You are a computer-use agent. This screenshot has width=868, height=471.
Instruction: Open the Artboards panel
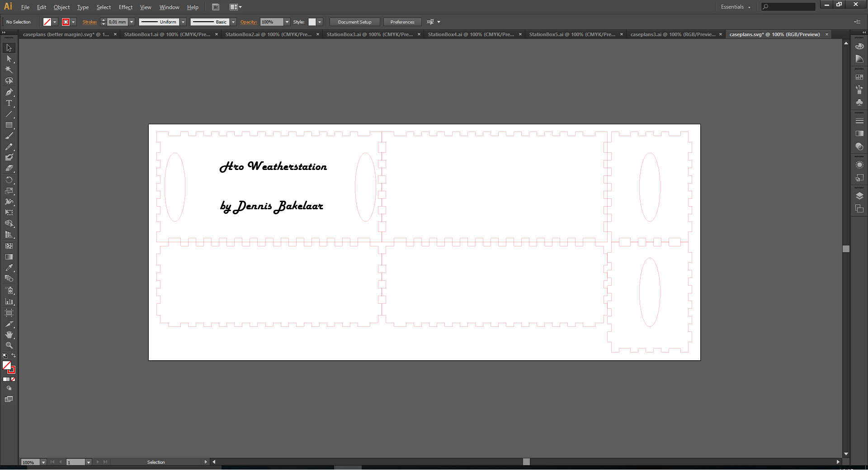point(859,208)
